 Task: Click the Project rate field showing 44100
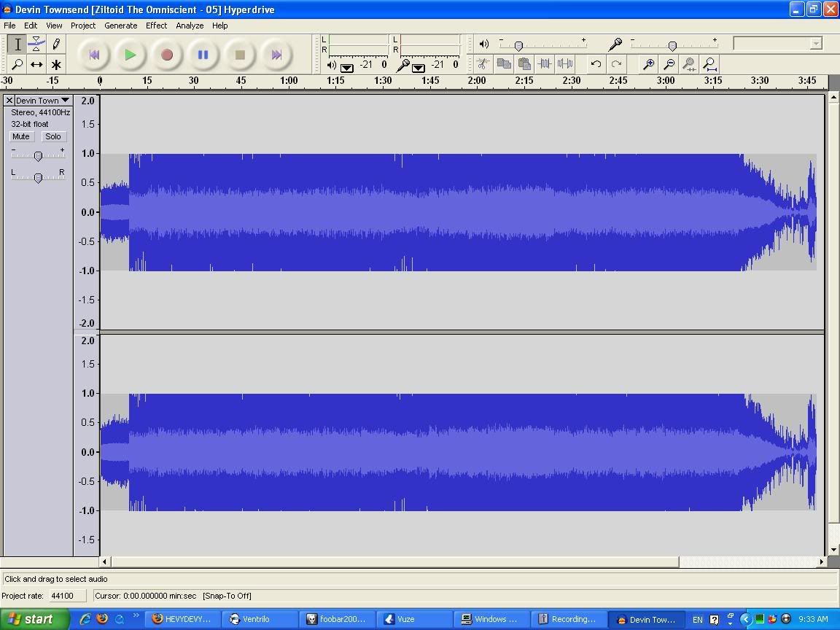[x=67, y=596]
